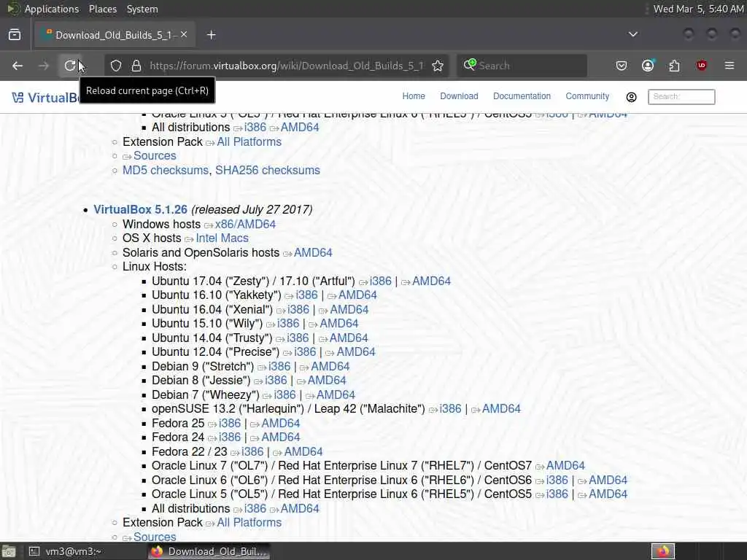Click the VirtualBox site user account icon

click(631, 97)
